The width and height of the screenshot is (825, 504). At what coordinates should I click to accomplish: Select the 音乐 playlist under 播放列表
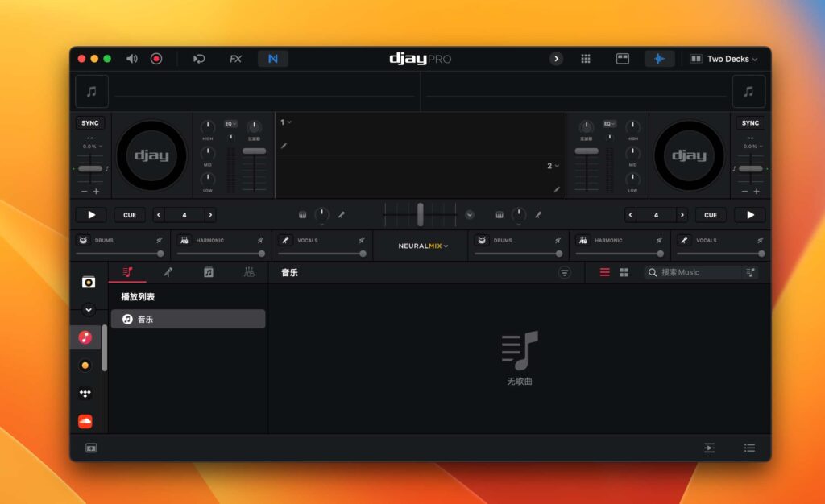point(188,318)
